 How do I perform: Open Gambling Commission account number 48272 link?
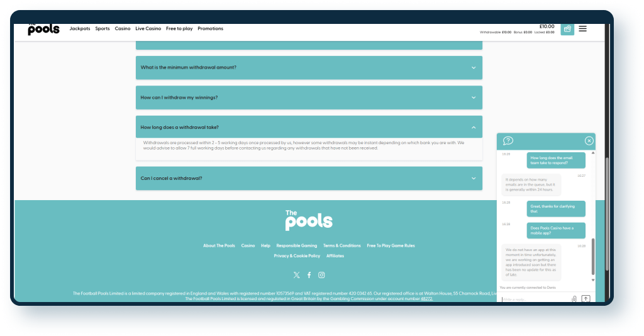[x=426, y=299]
